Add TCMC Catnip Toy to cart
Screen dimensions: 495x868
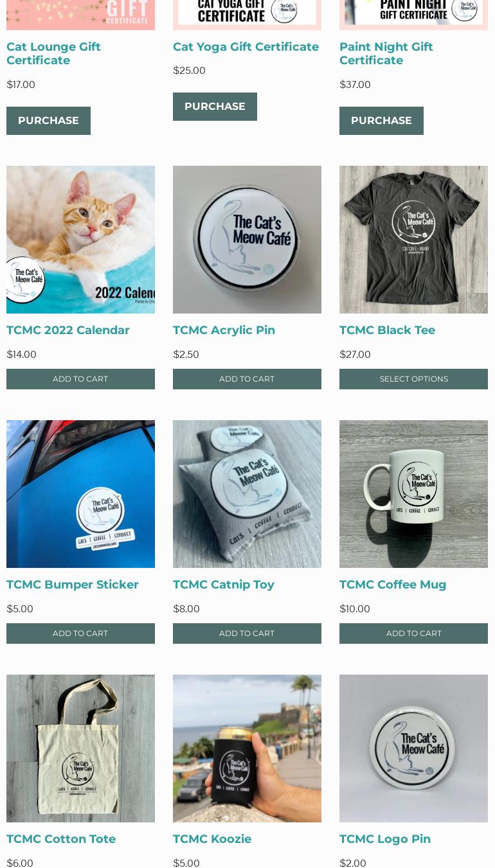[247, 633]
